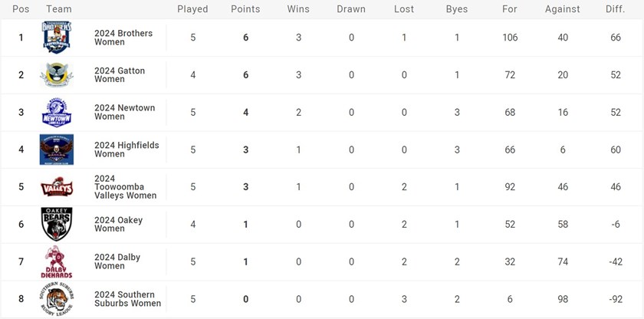Image resolution: width=644 pixels, height=319 pixels.
Task: Open 2024 Dalby Women team link
Action: (x=117, y=261)
